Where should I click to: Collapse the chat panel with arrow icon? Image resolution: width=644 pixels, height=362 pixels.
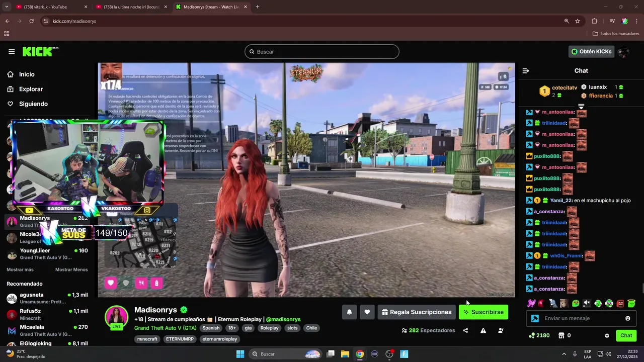tap(526, 71)
